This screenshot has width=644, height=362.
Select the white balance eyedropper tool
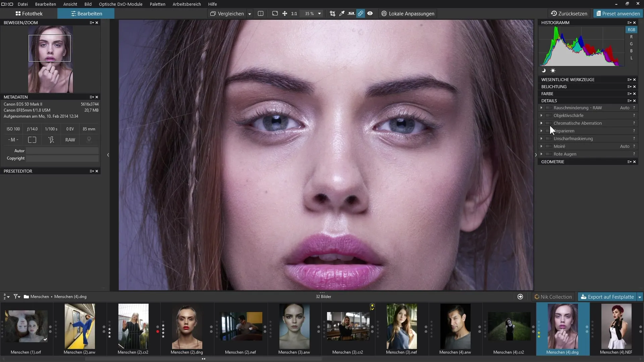pos(342,14)
